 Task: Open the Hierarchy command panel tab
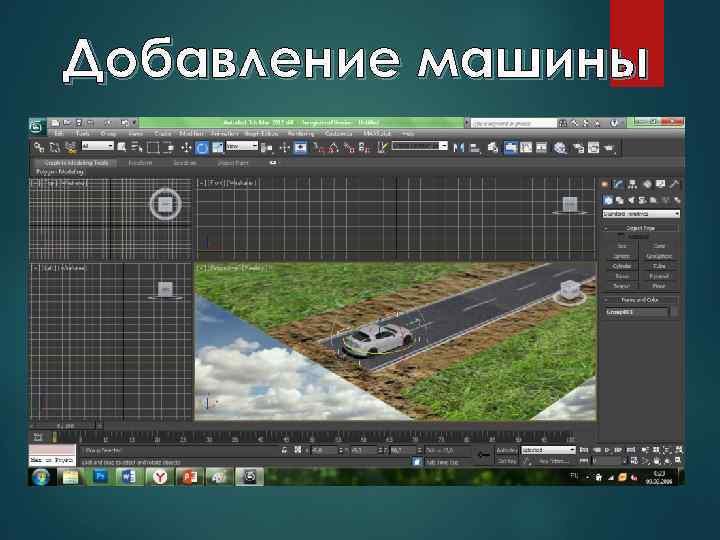click(x=633, y=184)
